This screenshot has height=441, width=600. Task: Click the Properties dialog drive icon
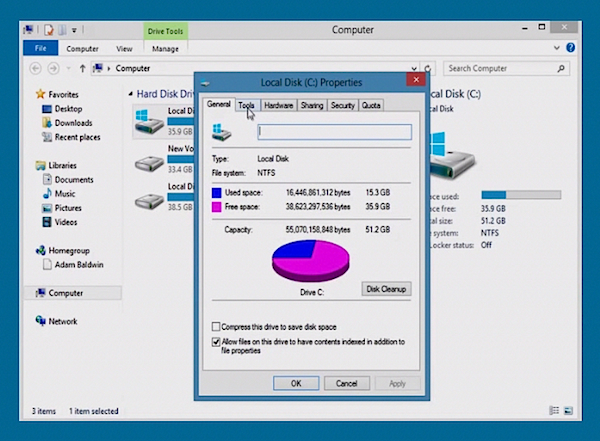(x=222, y=132)
